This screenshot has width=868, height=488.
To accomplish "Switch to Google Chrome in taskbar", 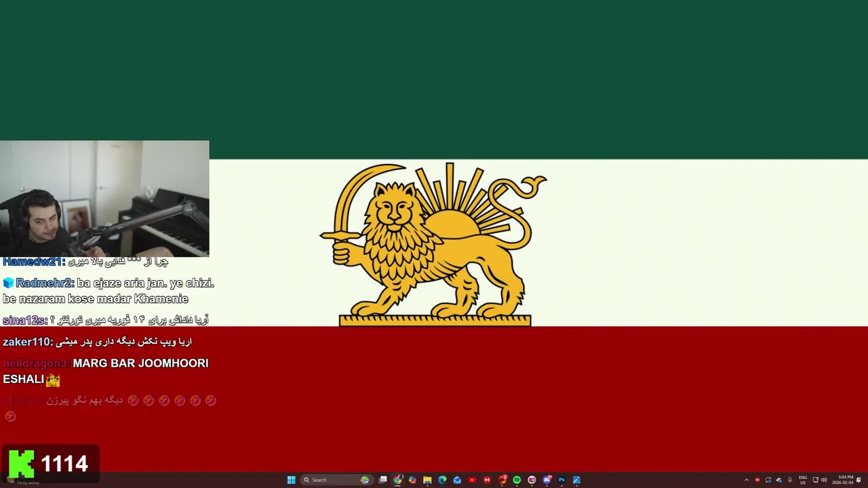I will coord(398,480).
